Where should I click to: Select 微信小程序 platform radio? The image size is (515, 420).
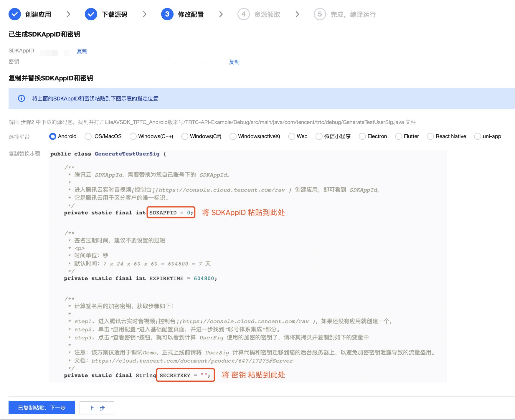pyautogui.click(x=319, y=136)
